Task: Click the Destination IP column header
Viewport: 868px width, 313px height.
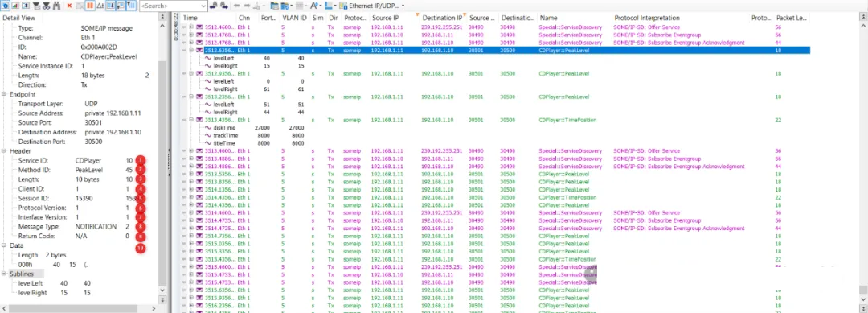Action: 442,19
